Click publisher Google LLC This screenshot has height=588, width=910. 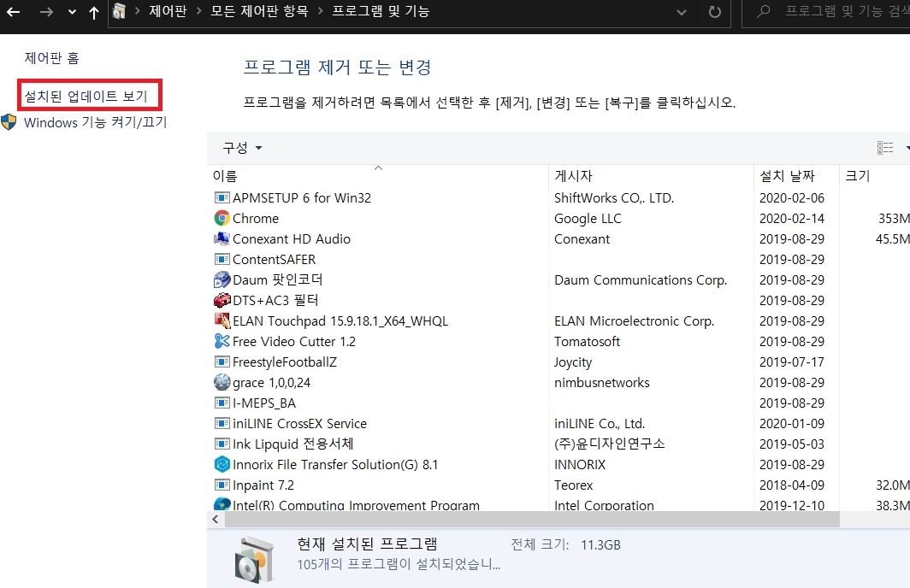coord(588,219)
